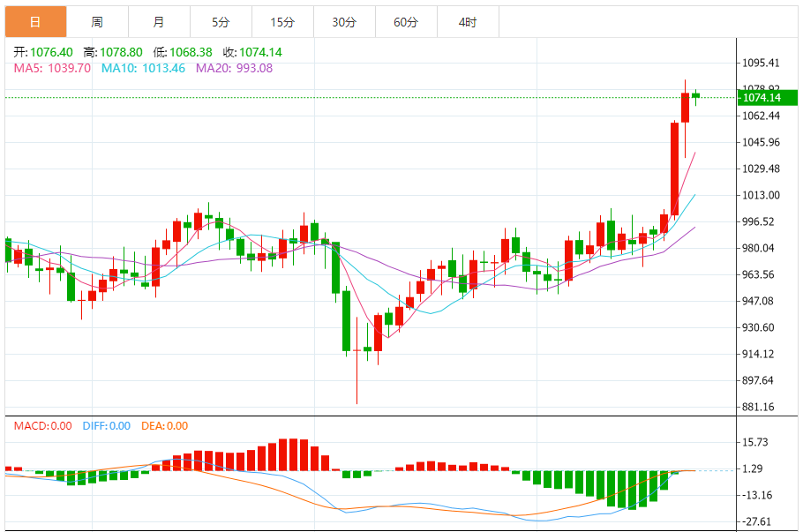Click the 1013.00 price axis label
803x532 pixels.
tap(761, 195)
